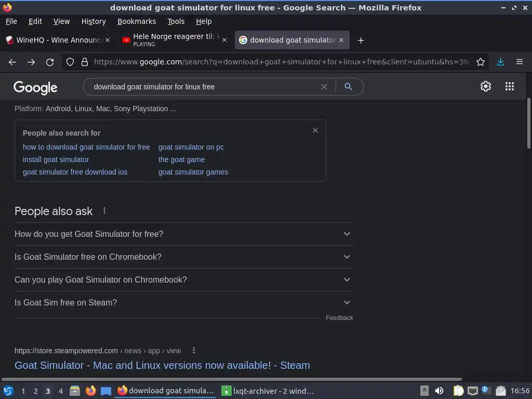Viewport: 532px width, 399px height.
Task: Open People also ask options menu
Action: [x=104, y=211]
